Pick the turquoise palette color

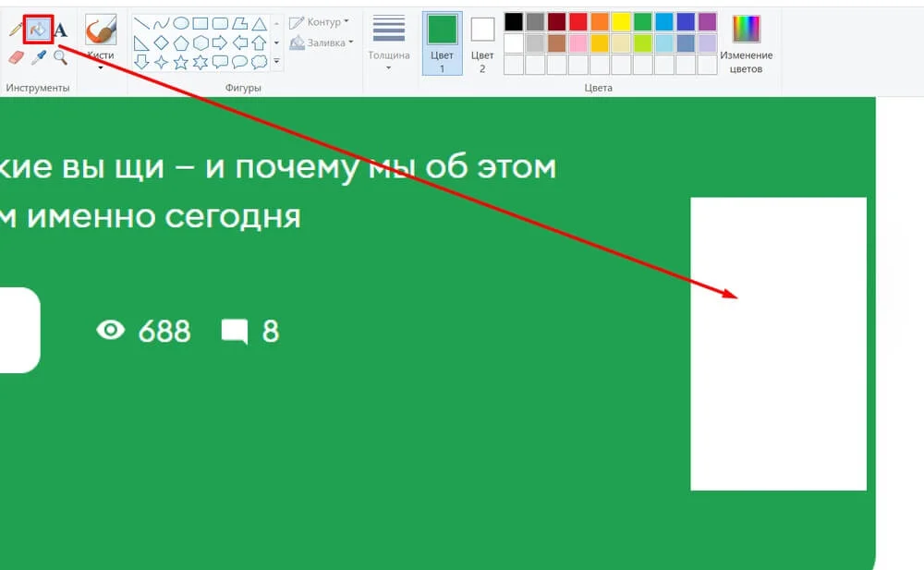[x=664, y=22]
